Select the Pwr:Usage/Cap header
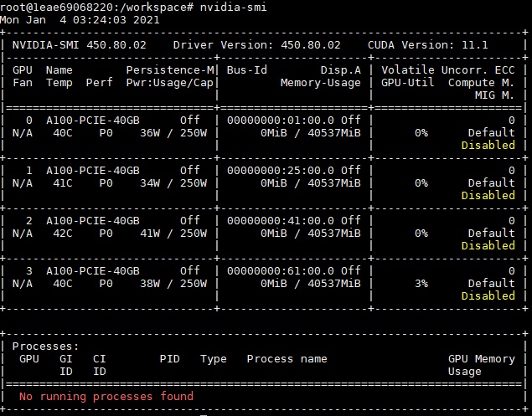The width and height of the screenshot is (532, 416). coord(169,83)
